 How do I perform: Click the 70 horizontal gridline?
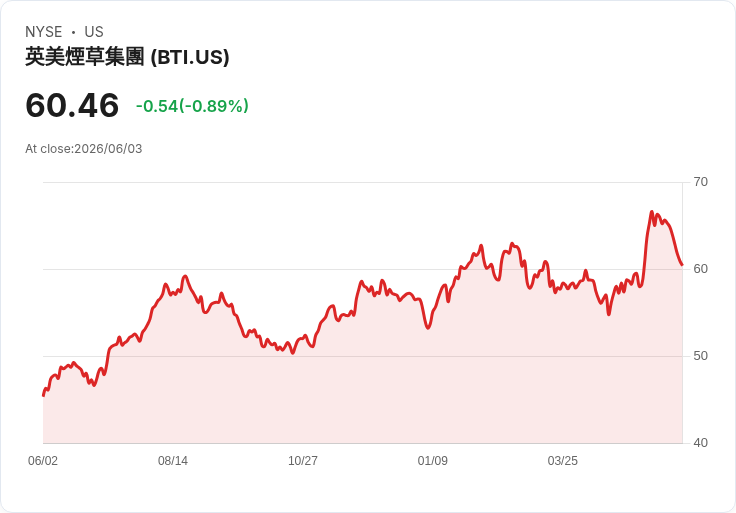[x=363, y=183]
